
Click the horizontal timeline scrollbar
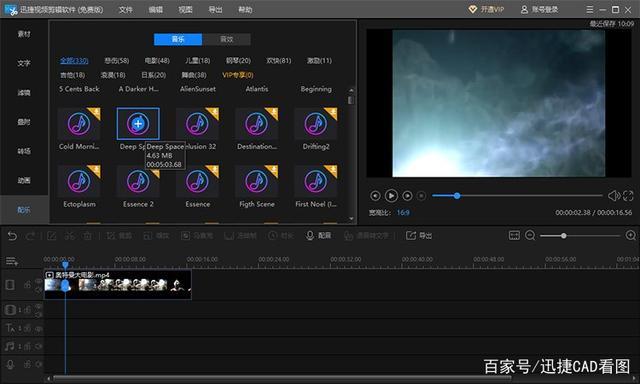tap(282, 378)
